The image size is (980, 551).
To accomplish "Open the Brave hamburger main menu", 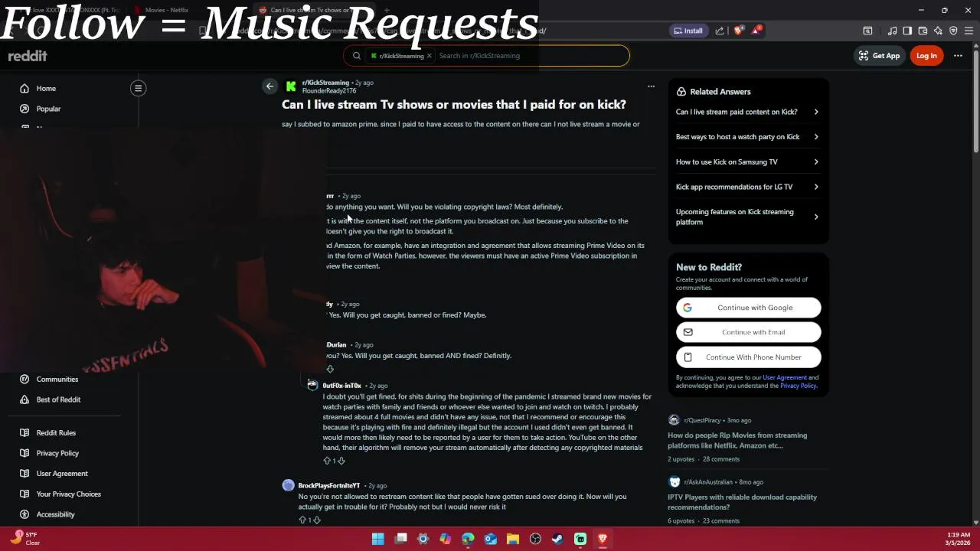I will (x=969, y=31).
